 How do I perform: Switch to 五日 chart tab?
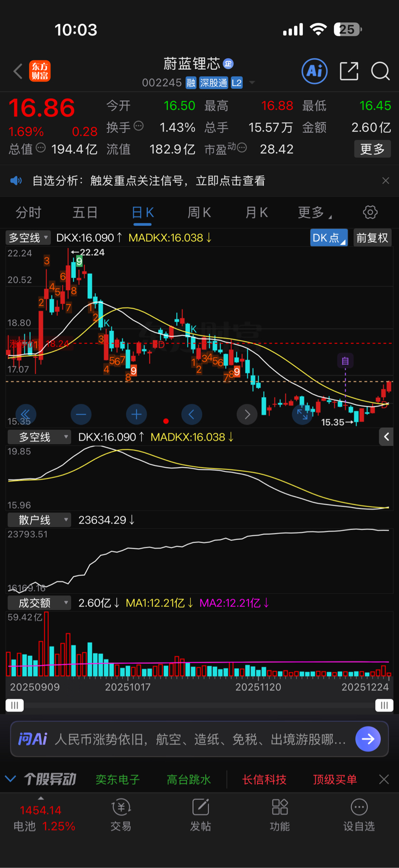85,212
